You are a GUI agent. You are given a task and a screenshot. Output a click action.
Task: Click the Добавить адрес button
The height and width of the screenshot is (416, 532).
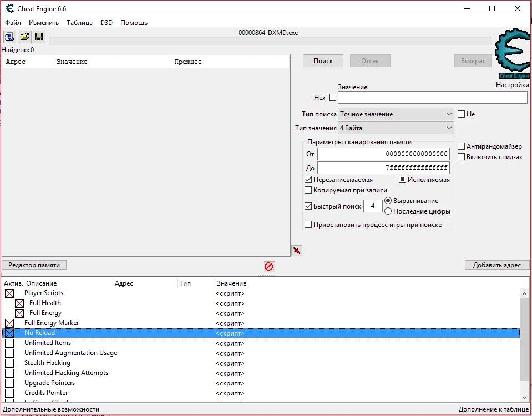[x=496, y=265]
